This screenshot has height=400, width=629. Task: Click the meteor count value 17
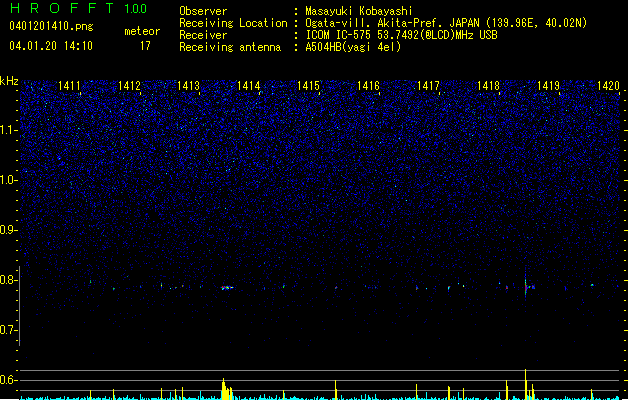click(145, 46)
